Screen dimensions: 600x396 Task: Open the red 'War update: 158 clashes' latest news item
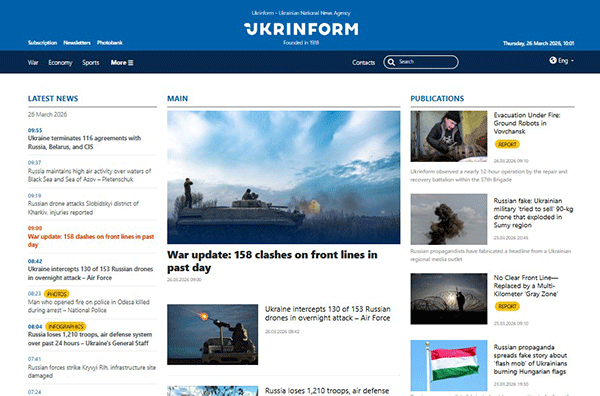(91, 241)
